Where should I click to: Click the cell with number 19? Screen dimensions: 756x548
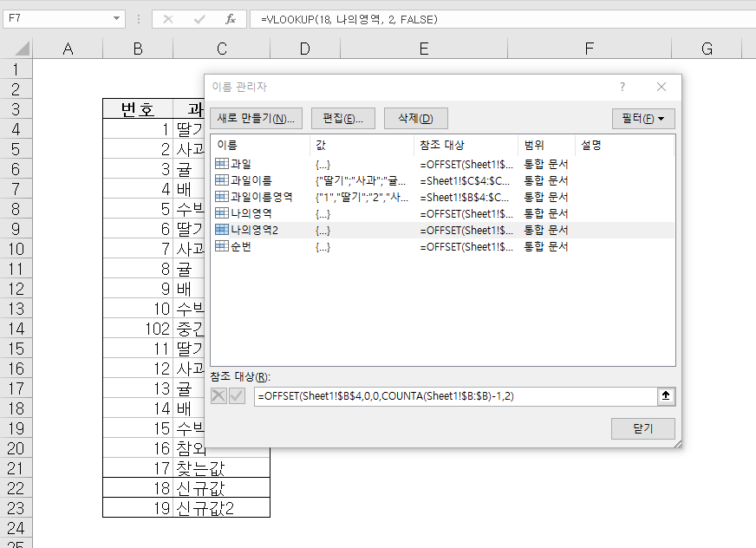pos(138,508)
